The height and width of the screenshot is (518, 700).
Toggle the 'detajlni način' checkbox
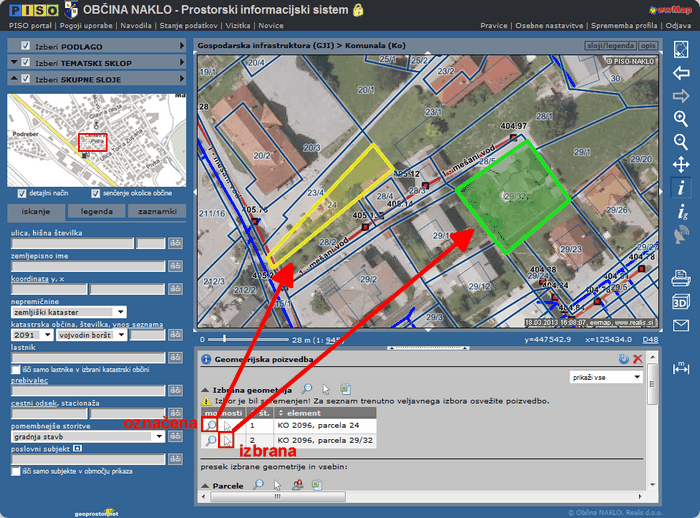[22, 193]
